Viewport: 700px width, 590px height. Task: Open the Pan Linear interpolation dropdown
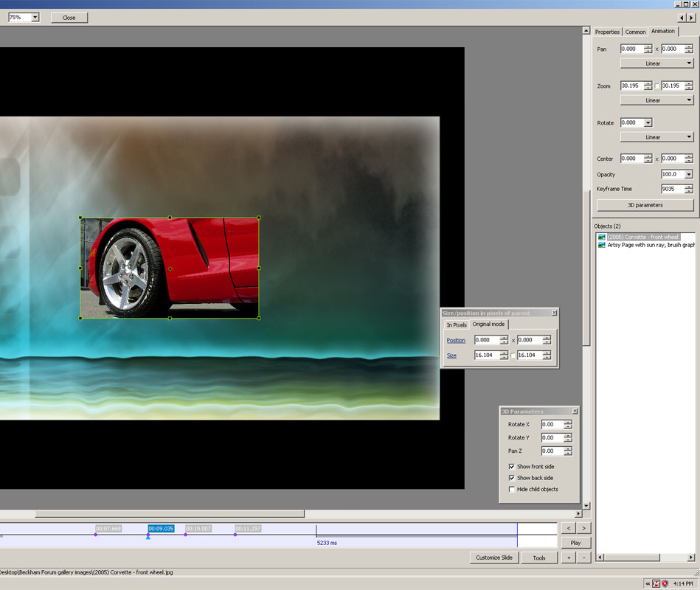[656, 63]
